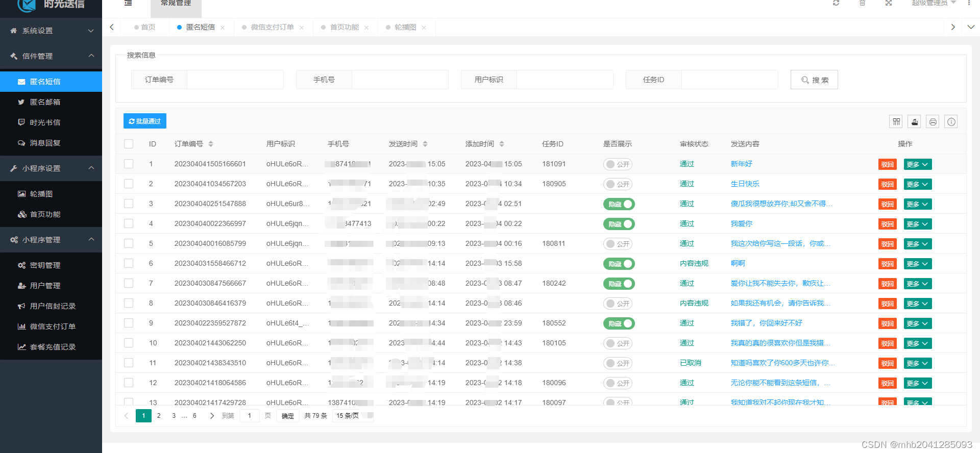Viewport: 980px width, 453px height.
Task: Collapse the 信件管理 sidebar group
Action: [x=51, y=56]
